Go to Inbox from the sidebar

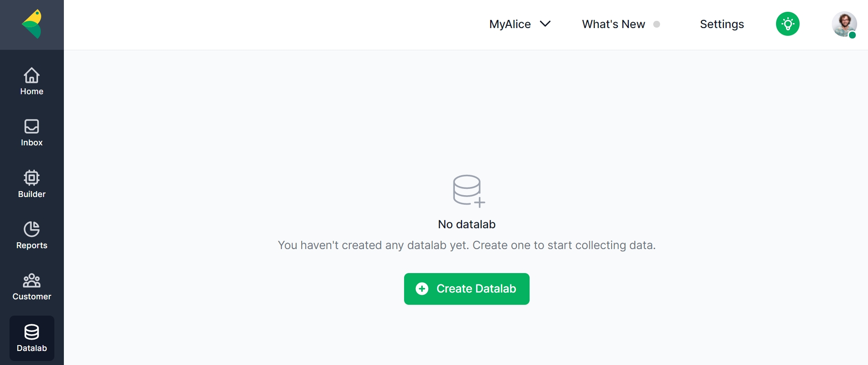32,133
